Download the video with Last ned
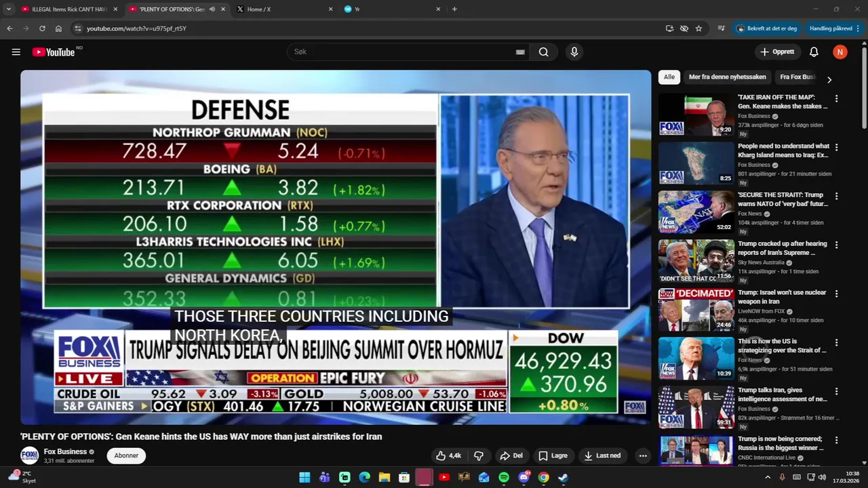Viewport: 868px width, 488px height. (602, 455)
